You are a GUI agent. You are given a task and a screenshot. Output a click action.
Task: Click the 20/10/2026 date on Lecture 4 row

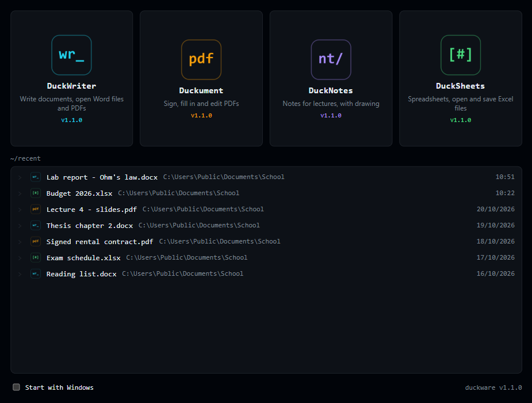[495, 209]
